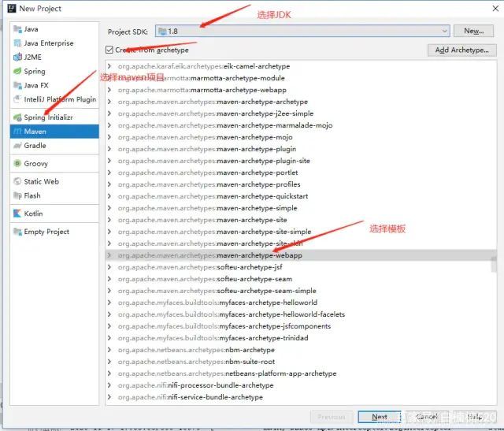
Task: Expand nbm-archetype entry
Action: point(109,350)
